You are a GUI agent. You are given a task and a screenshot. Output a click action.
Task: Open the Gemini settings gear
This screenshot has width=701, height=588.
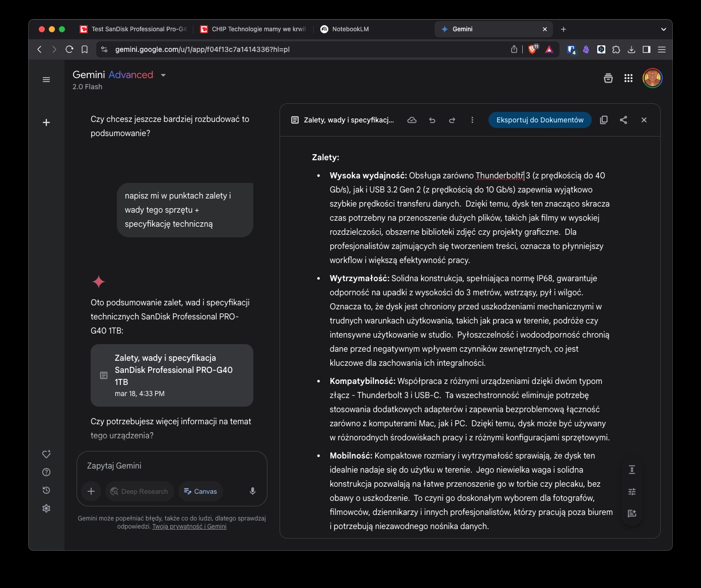(x=46, y=508)
